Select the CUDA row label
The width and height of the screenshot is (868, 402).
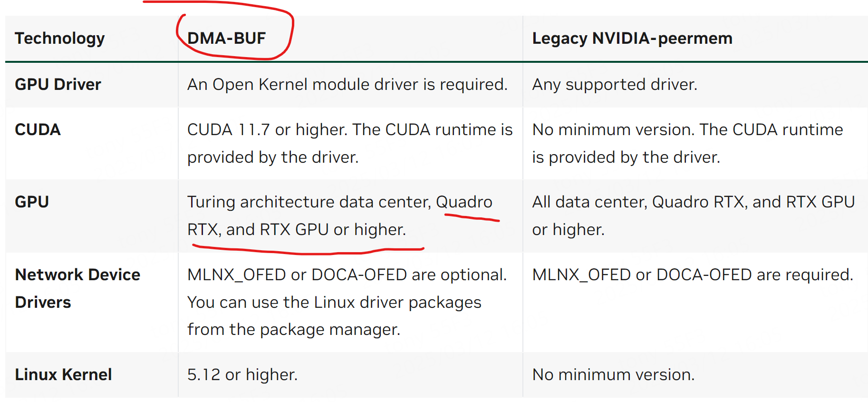pyautogui.click(x=38, y=129)
